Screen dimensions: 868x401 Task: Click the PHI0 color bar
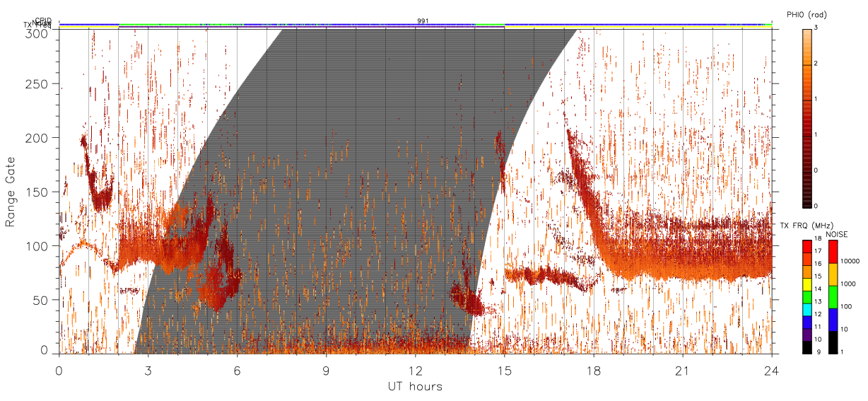(807, 117)
